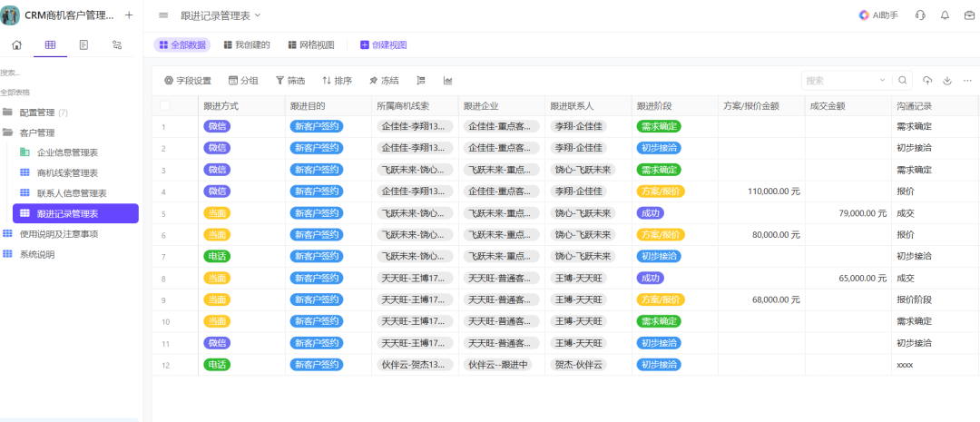Toggle the hamburger menu to collapse sidebar
The height and width of the screenshot is (422, 980).
click(x=163, y=15)
